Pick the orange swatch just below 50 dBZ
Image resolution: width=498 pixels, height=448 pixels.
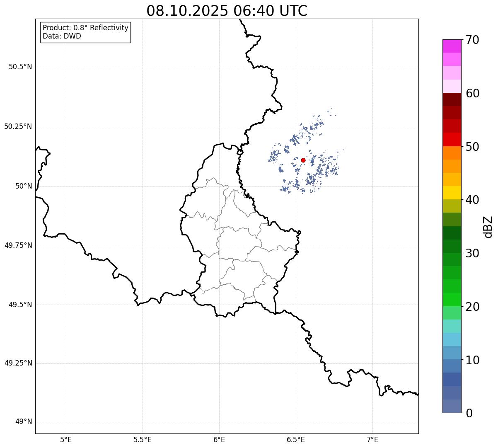[x=452, y=153]
